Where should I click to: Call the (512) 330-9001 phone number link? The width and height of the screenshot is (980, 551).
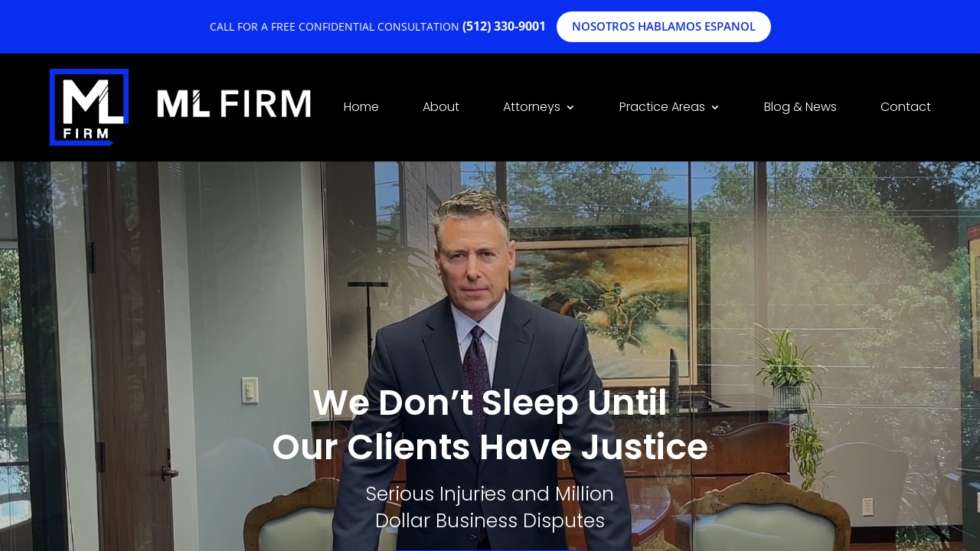coord(504,26)
